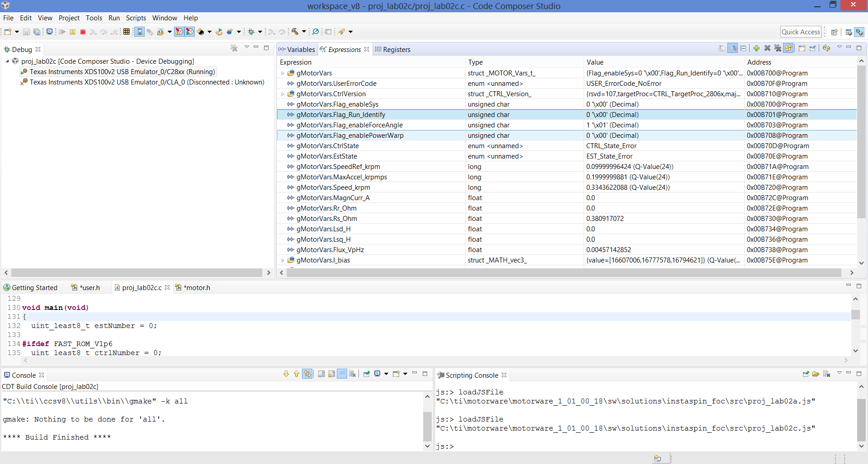The width and height of the screenshot is (868, 464).
Task: Expand the gMotorVars struct row
Action: pyautogui.click(x=283, y=73)
